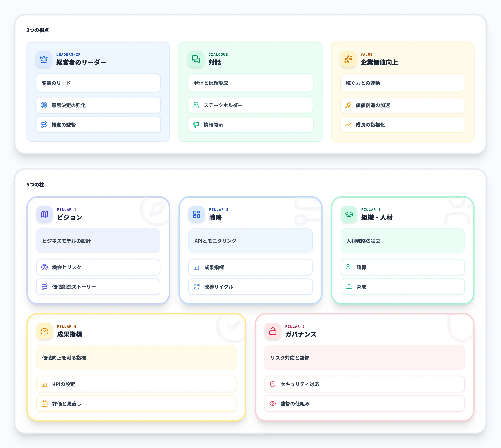Select the megaphone icon beside 情報開示
Viewport: 501px width, 448px height.
196,125
